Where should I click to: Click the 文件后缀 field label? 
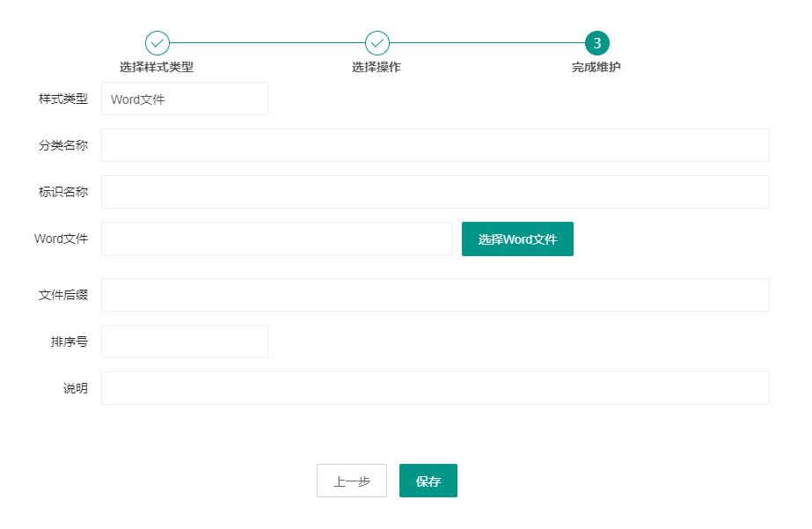[x=63, y=296]
